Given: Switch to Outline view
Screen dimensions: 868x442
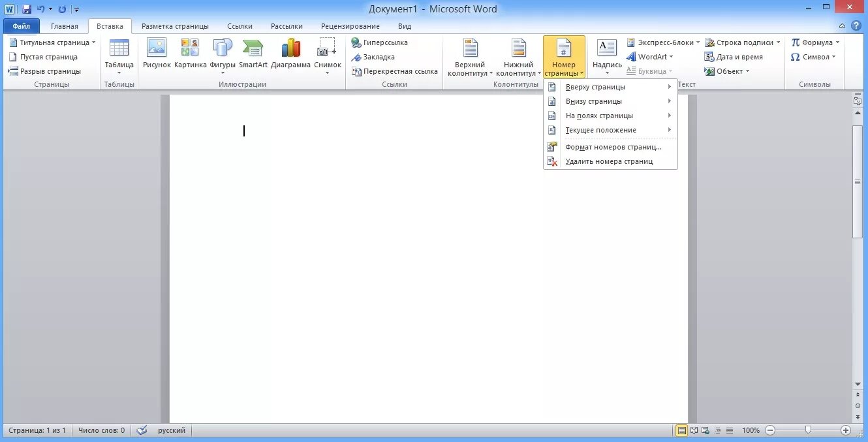Looking at the screenshot, I should click(718, 430).
